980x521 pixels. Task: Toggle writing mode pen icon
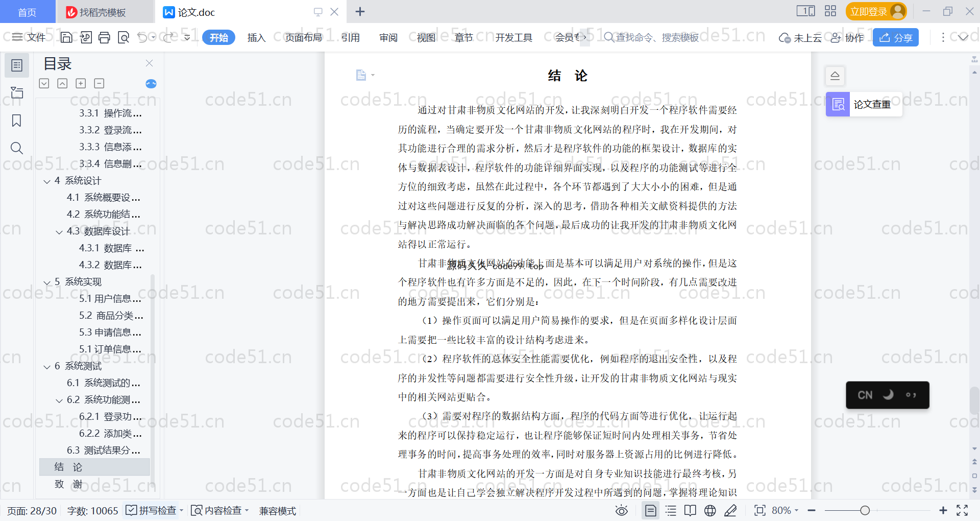click(x=730, y=510)
